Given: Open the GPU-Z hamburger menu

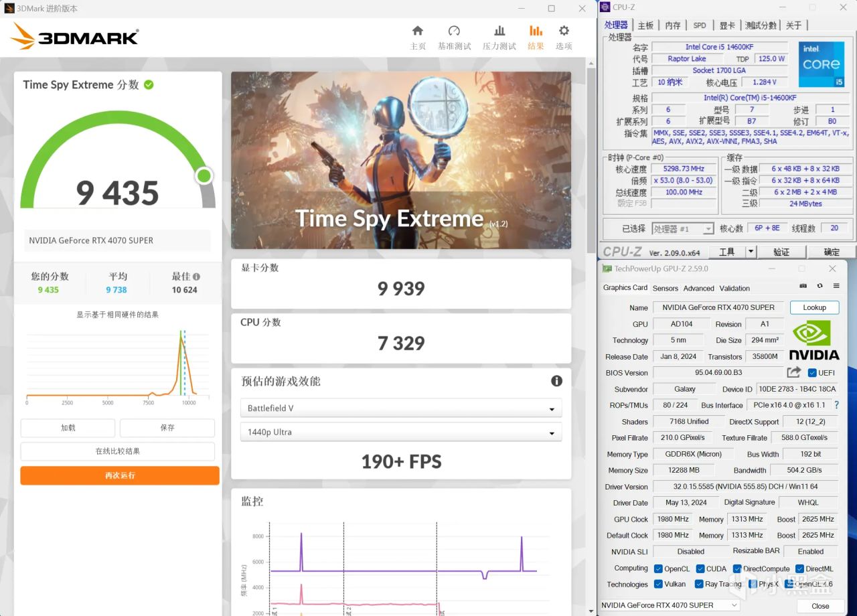Looking at the screenshot, I should 836,286.
